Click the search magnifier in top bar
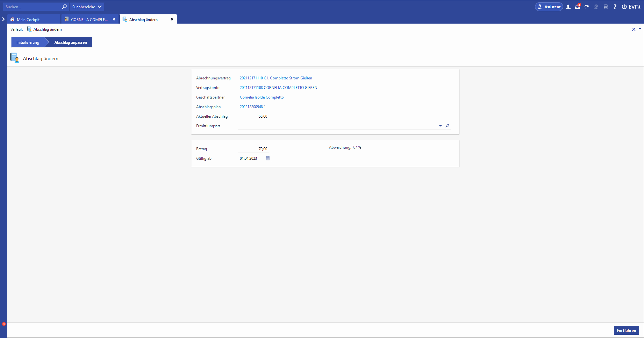 pyautogui.click(x=64, y=7)
